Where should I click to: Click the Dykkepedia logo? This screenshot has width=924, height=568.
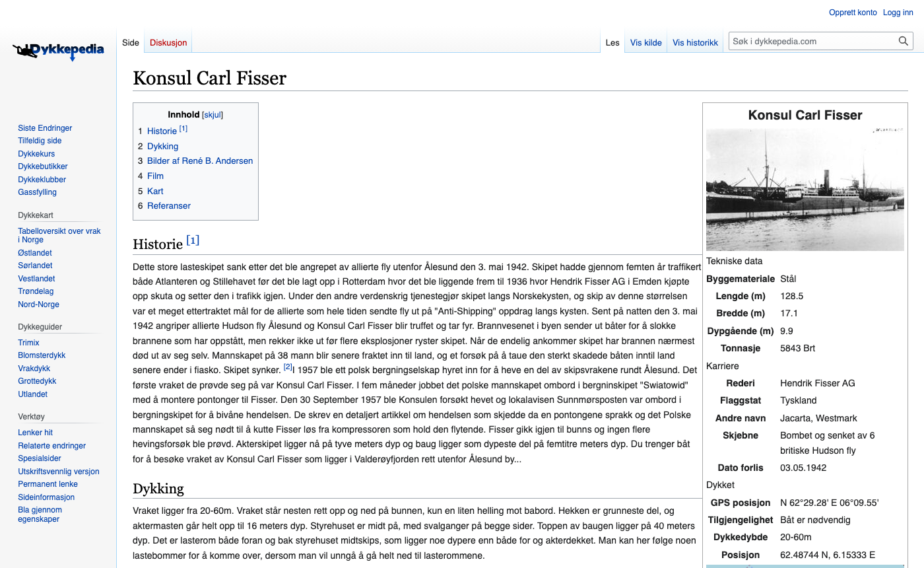click(x=58, y=51)
